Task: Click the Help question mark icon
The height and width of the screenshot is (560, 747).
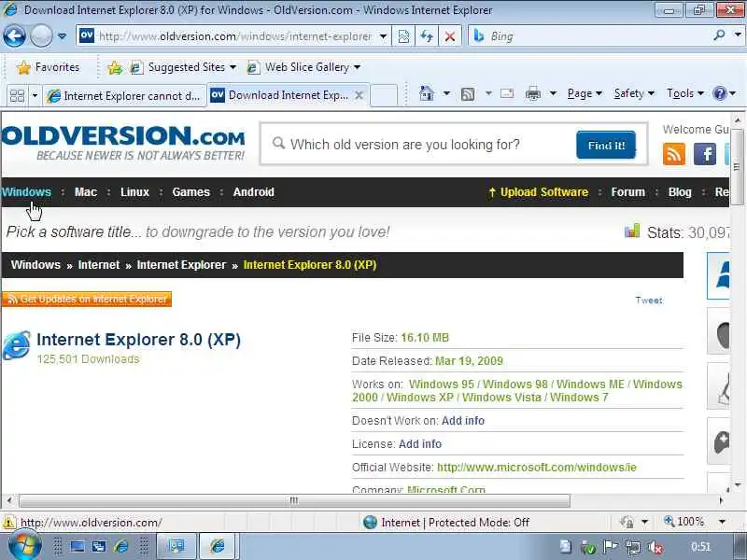Action: pos(719,92)
